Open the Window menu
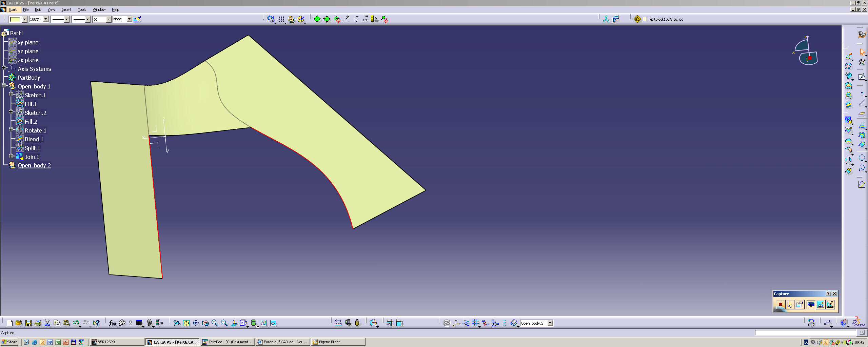The width and height of the screenshot is (868, 347). (x=99, y=9)
